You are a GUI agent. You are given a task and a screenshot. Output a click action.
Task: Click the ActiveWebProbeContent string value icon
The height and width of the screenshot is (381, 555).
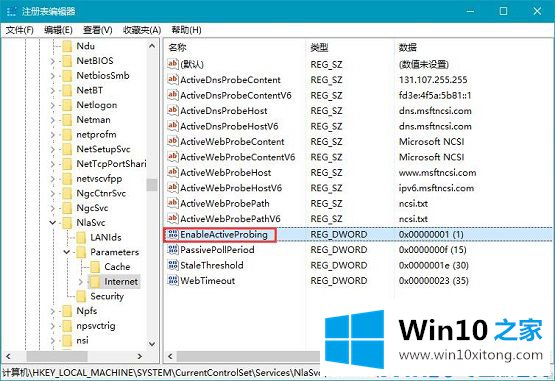[x=172, y=141]
